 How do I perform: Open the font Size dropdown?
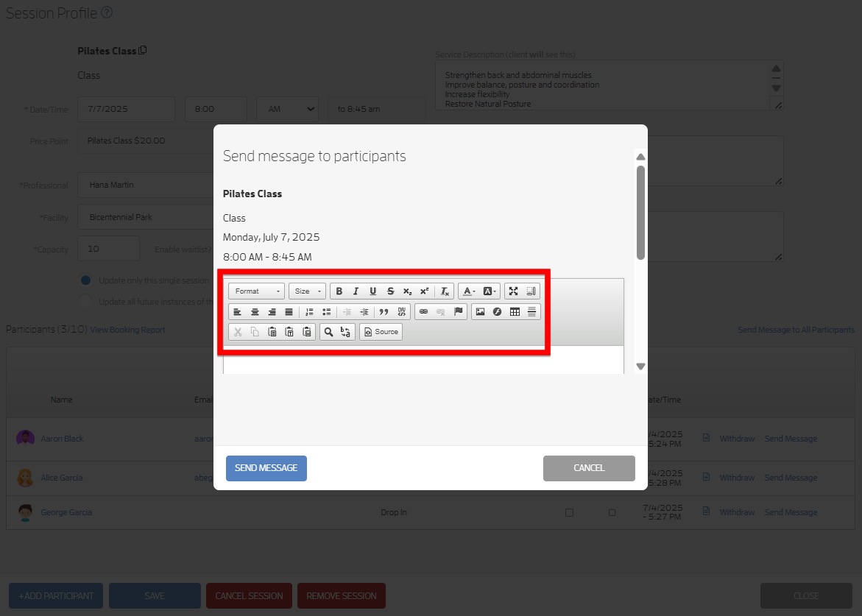pos(307,291)
